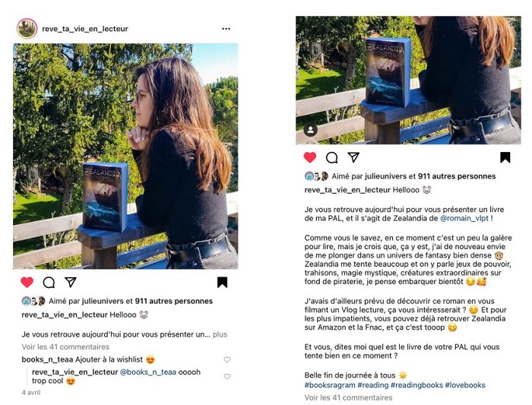Screen dimensions: 532x405
Task: Click the share arrow icon under right photo
Action: [x=353, y=157]
